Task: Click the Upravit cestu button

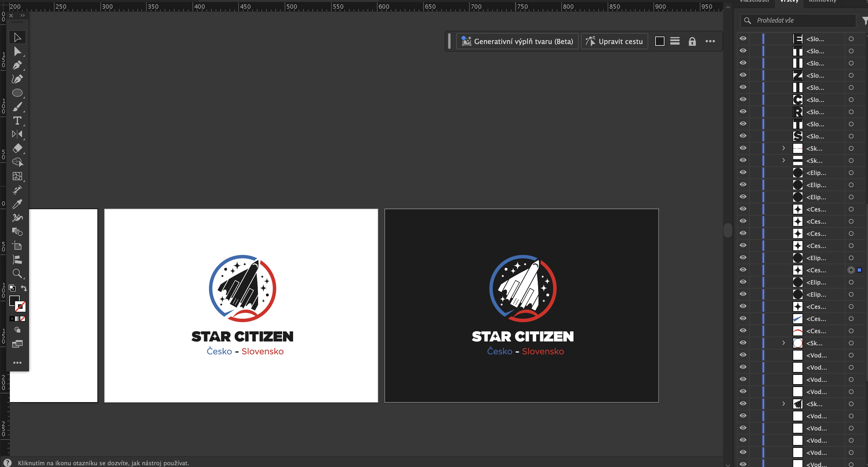Action: click(x=614, y=41)
